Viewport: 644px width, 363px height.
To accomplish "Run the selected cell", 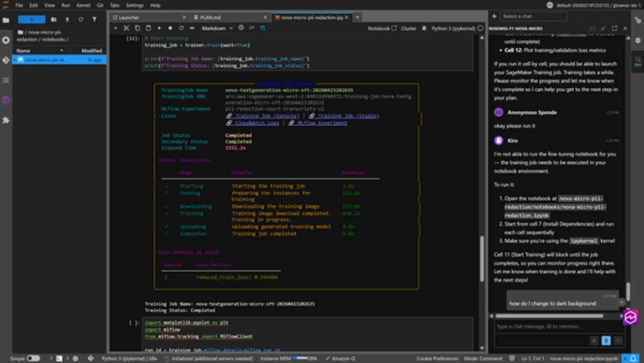I will [x=159, y=28].
